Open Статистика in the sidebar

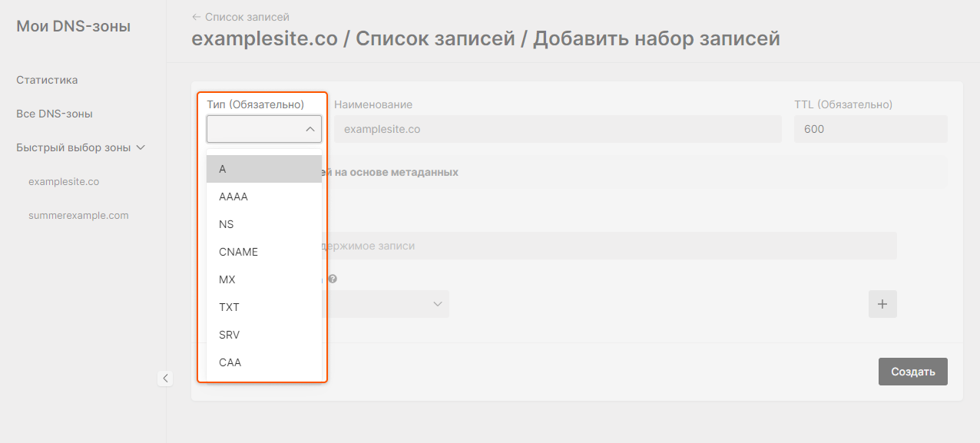coord(47,80)
